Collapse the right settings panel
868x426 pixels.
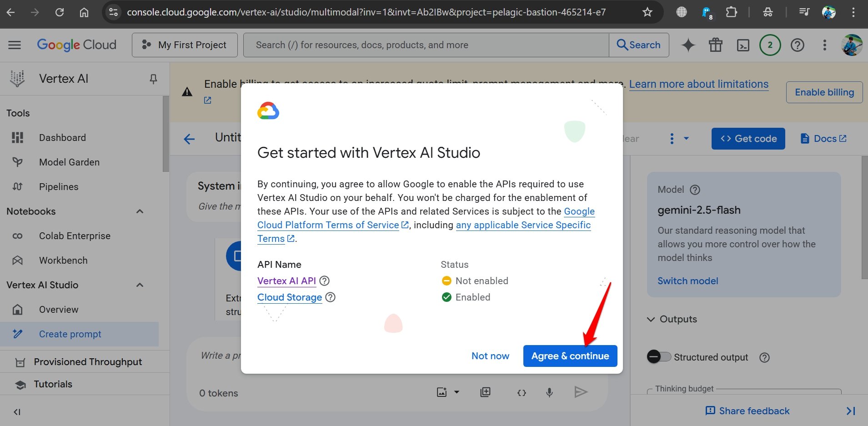click(x=851, y=411)
